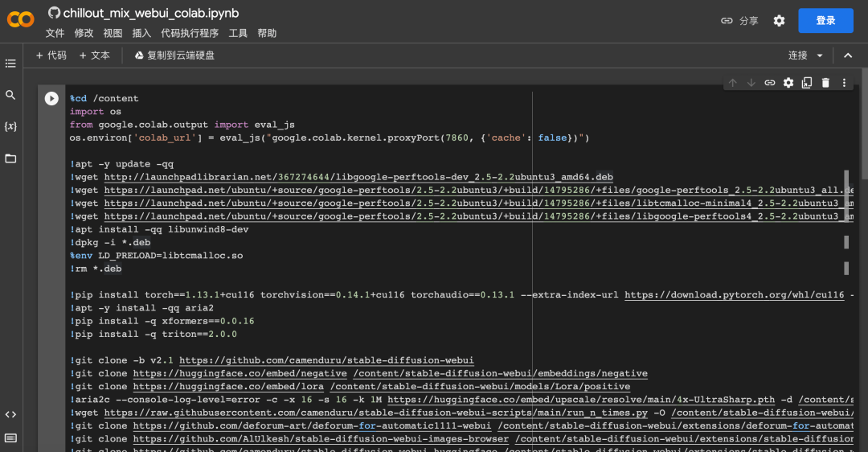
Task: Open notebook settings gear in header
Action: point(779,20)
